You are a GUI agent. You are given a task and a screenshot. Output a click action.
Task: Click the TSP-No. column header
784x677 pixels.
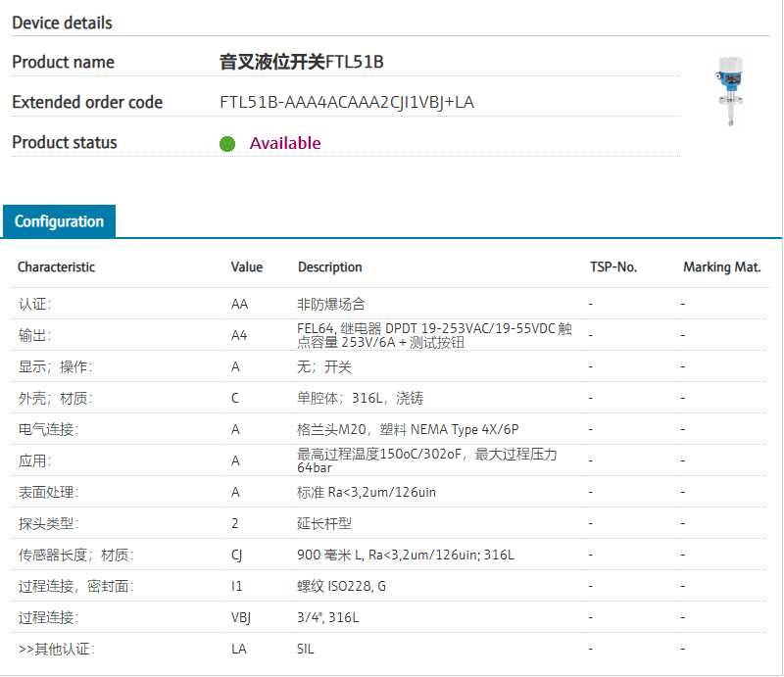(612, 267)
